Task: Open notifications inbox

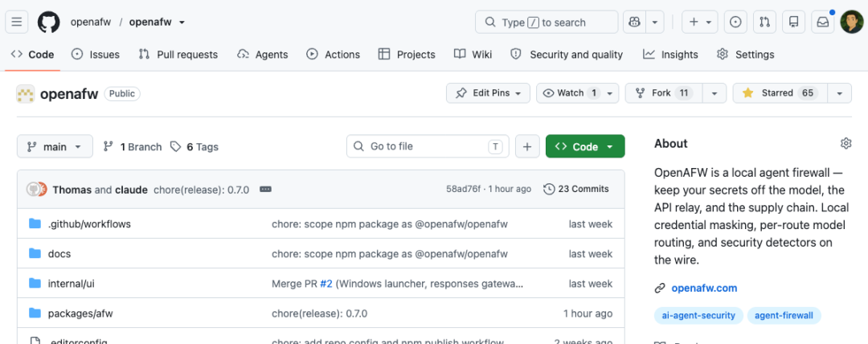Action: [823, 23]
